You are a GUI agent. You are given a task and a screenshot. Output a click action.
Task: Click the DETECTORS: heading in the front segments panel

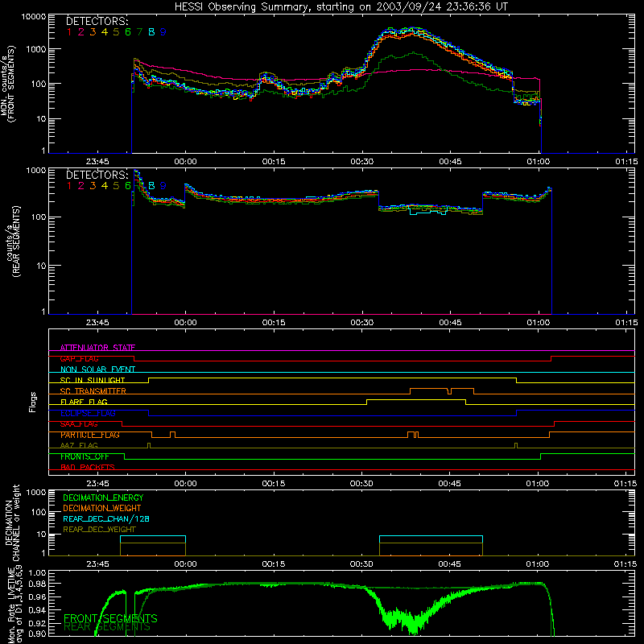97,21
